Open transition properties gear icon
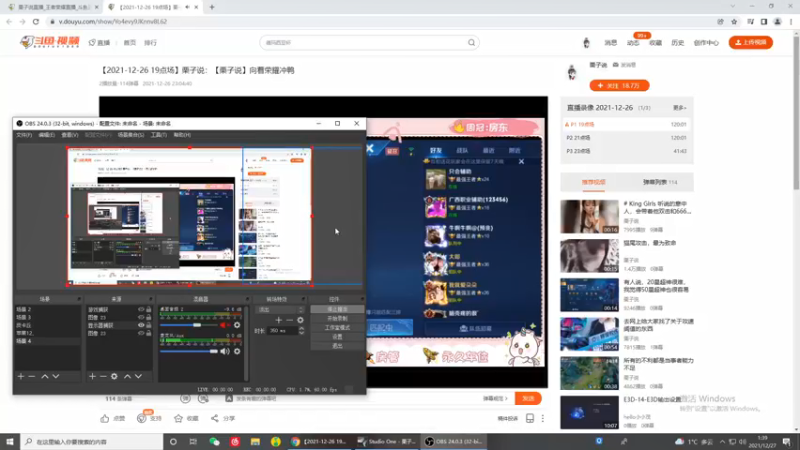This screenshot has height=450, width=800. click(x=300, y=320)
